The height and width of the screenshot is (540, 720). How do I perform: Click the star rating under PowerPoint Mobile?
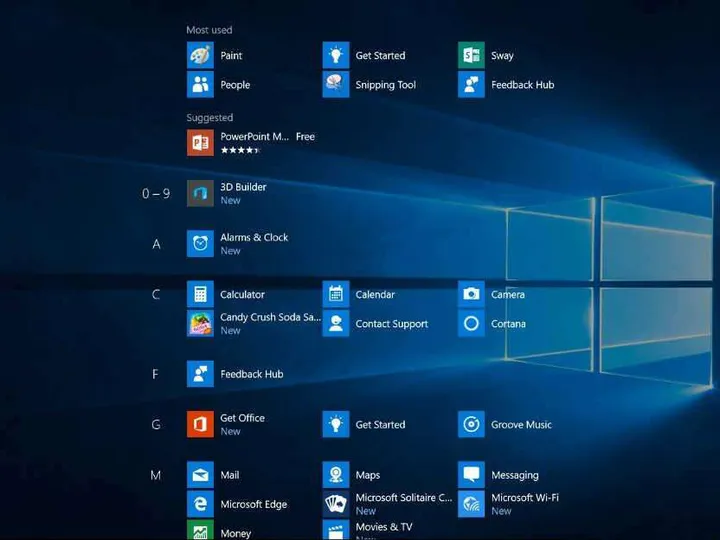[240, 150]
